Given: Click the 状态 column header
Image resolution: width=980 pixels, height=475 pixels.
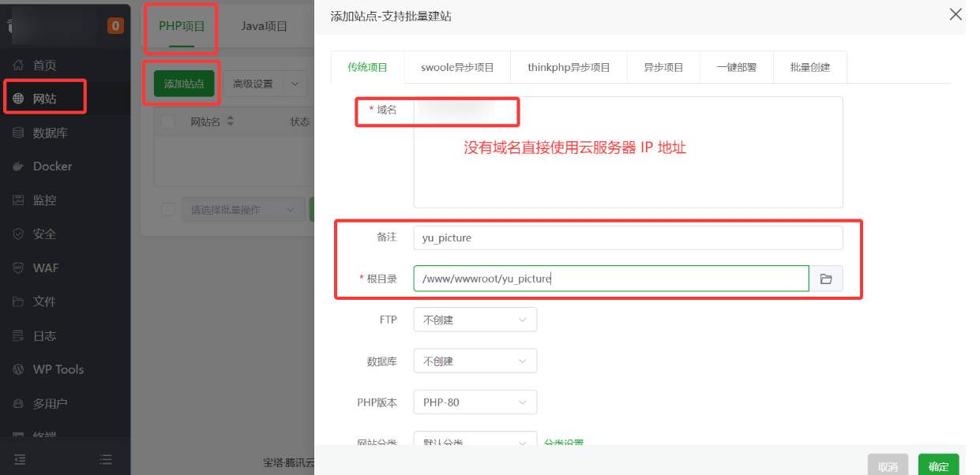Looking at the screenshot, I should (x=300, y=122).
